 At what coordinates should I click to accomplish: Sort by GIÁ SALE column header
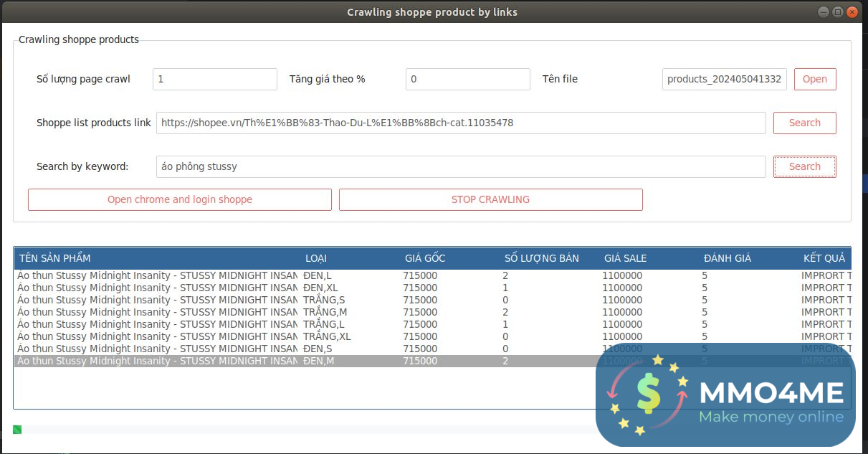point(649,258)
